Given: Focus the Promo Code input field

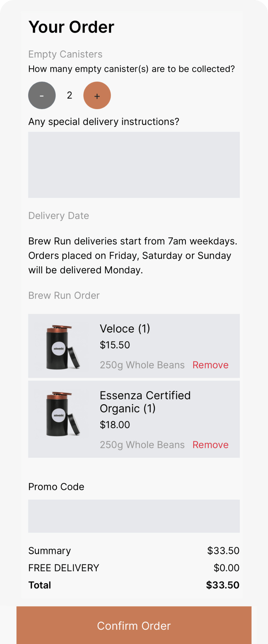Looking at the screenshot, I should click(x=134, y=516).
